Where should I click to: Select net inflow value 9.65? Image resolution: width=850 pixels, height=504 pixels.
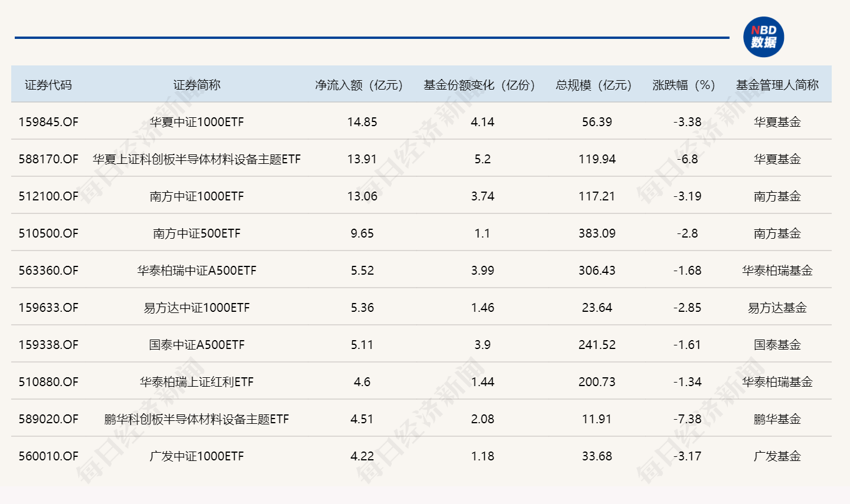pos(362,233)
